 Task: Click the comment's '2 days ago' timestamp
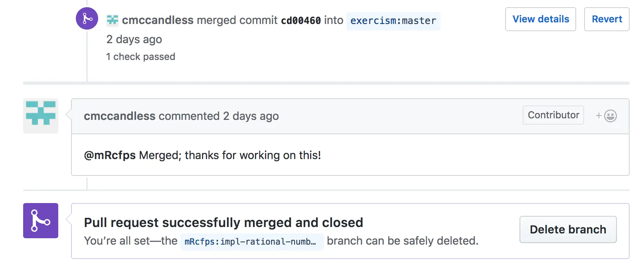[251, 116]
